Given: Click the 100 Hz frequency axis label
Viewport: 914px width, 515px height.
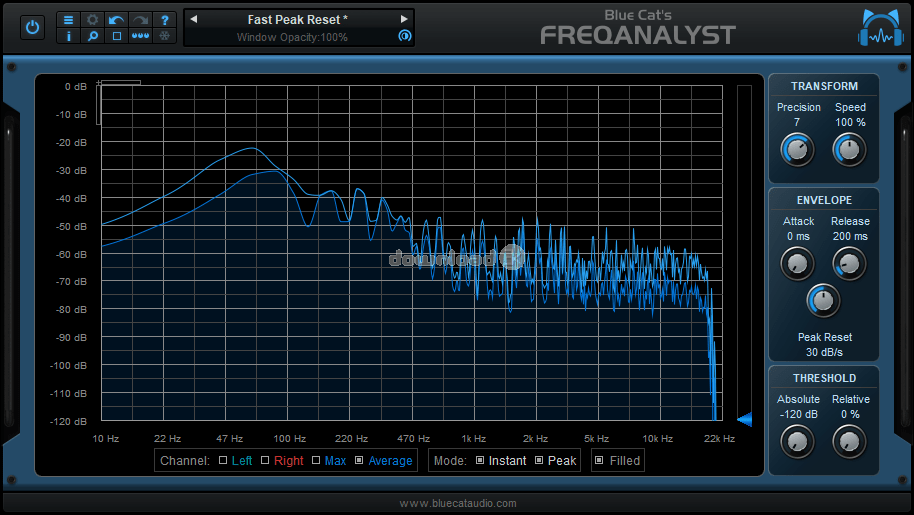Looking at the screenshot, I should click(290, 439).
